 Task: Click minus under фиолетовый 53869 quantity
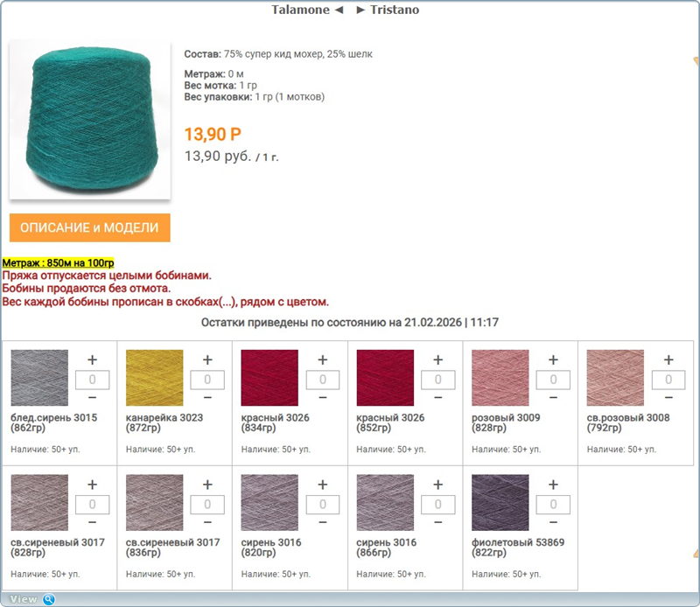point(553,522)
